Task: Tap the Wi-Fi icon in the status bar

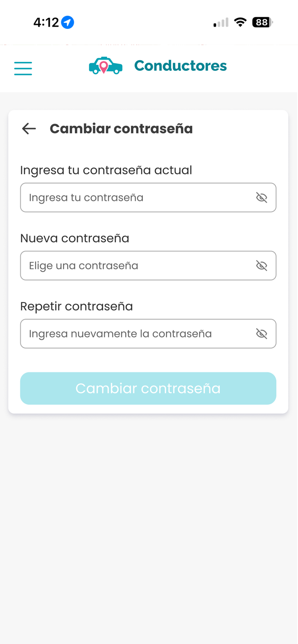Action: [241, 21]
